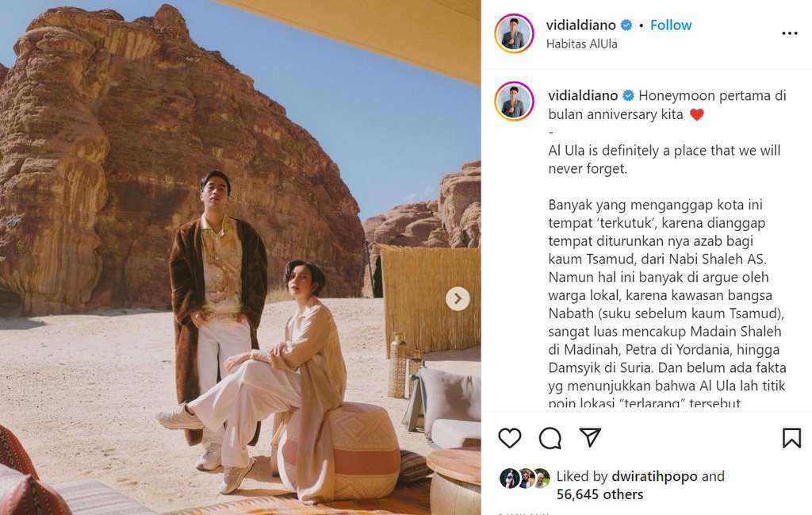Go to next photo with carousel arrow
This screenshot has width=812, height=515.
(458, 299)
